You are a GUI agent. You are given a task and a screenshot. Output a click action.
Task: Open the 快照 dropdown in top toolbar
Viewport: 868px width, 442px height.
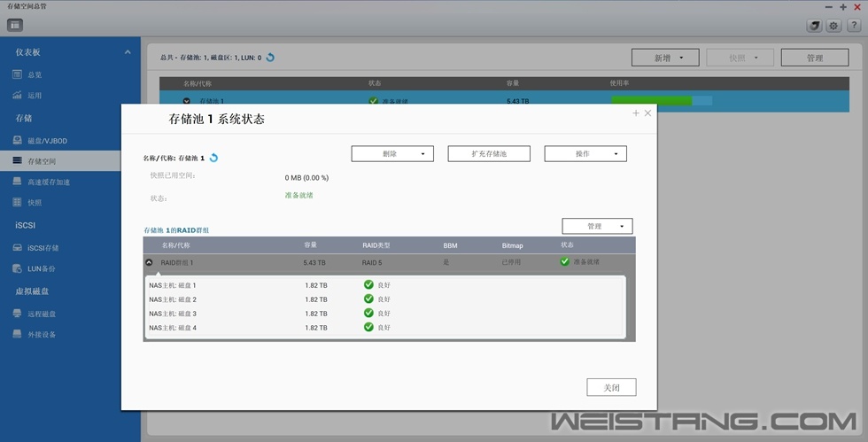740,58
